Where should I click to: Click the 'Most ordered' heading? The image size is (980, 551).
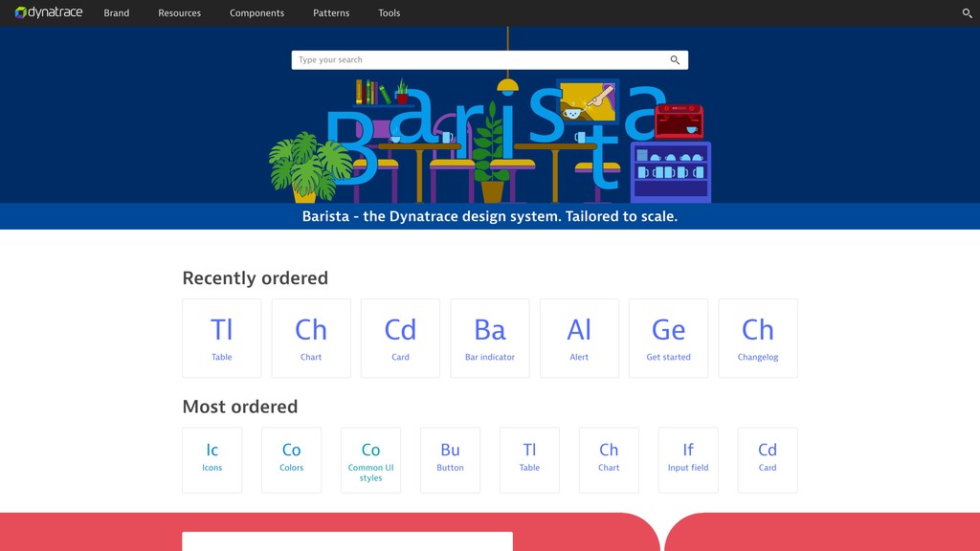[240, 407]
